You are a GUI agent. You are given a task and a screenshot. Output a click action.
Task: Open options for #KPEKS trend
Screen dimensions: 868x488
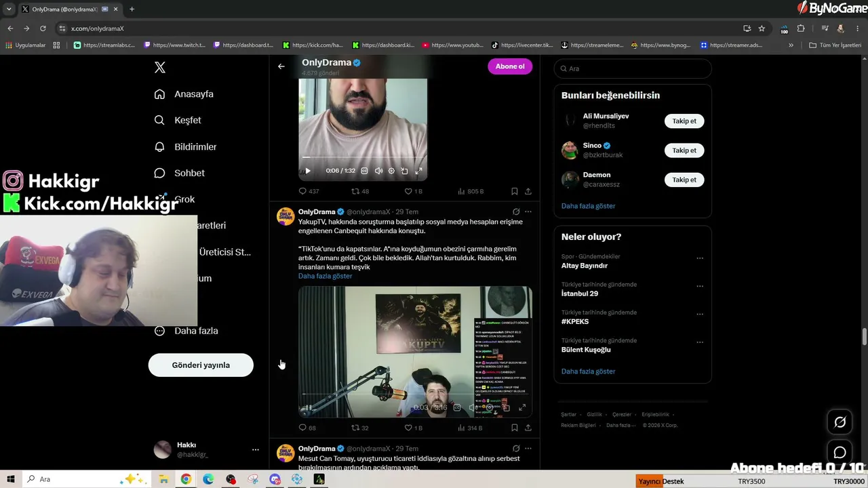(700, 314)
